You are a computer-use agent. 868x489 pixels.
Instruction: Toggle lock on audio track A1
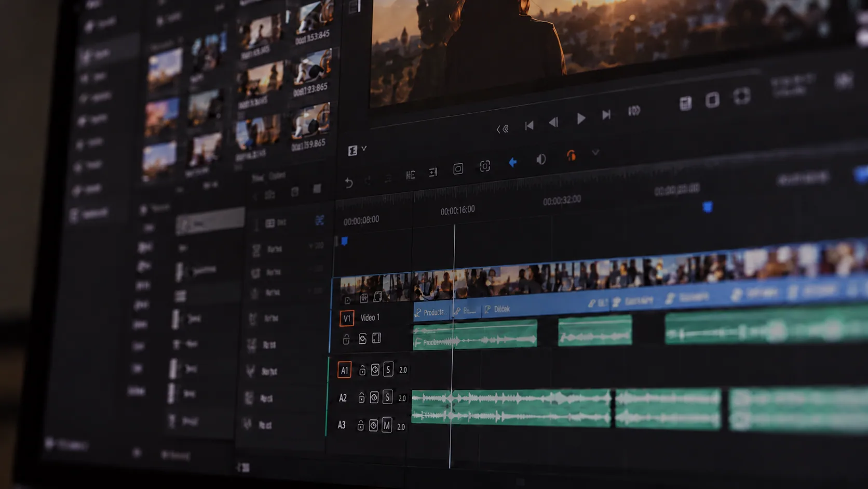362,370
